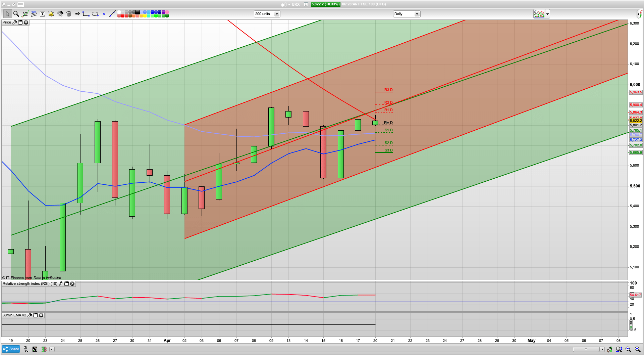This screenshot has width=644, height=355.
Task: Expand the chart style dropdown arrow
Action: coord(547,14)
